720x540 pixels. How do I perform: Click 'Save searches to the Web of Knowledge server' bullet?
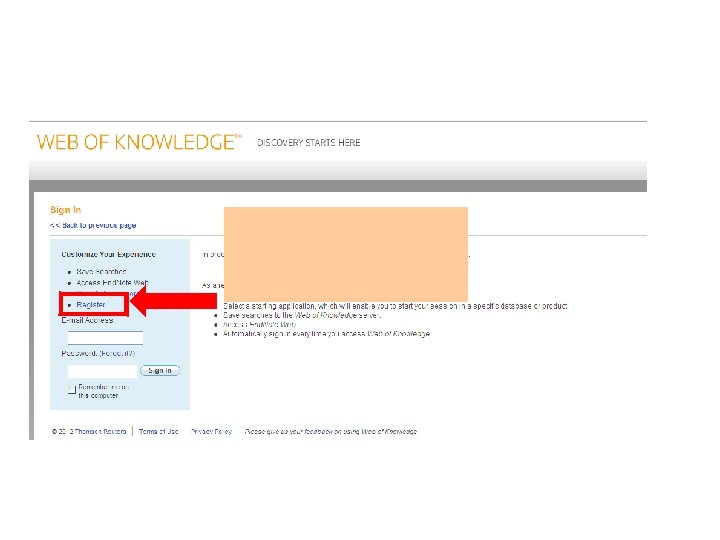point(302,315)
